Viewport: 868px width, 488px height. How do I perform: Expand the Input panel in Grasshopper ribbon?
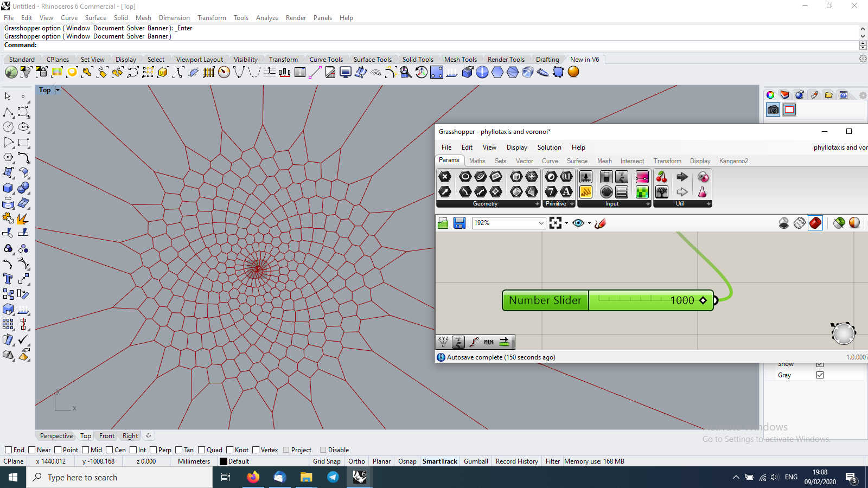[648, 204]
